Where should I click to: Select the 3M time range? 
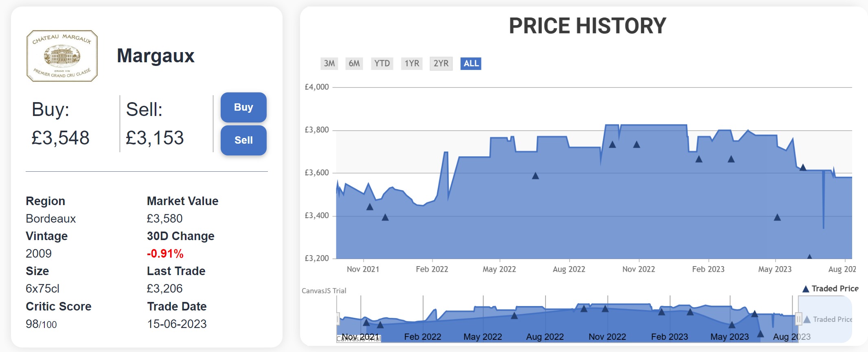[329, 63]
